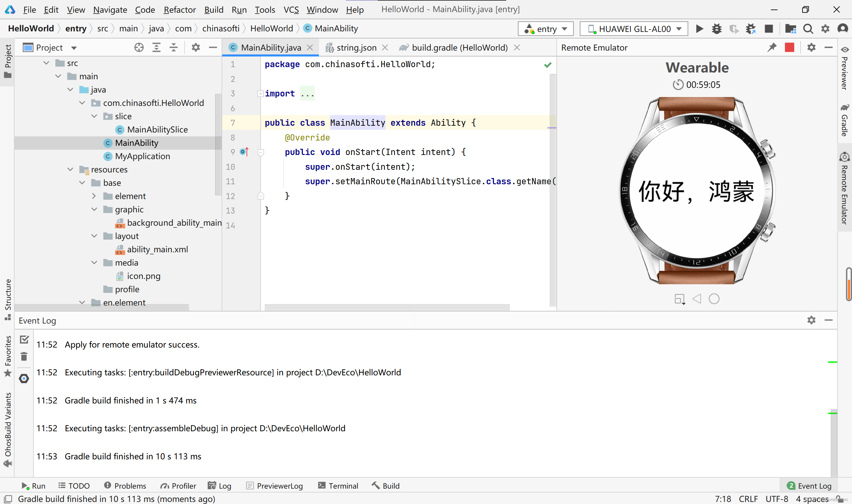Toggle the Gradle side panel
Screen dimensions: 852x504
pyautogui.click(x=845, y=119)
